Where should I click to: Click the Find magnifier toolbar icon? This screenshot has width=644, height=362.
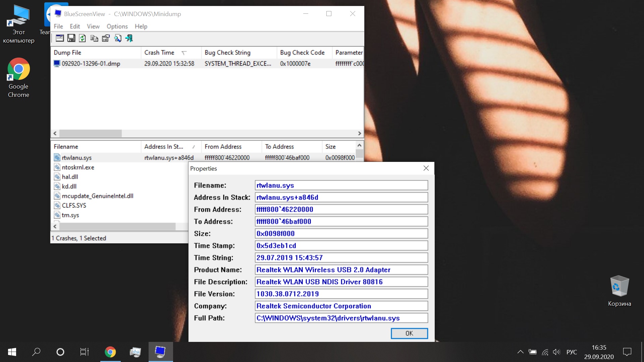coord(117,38)
